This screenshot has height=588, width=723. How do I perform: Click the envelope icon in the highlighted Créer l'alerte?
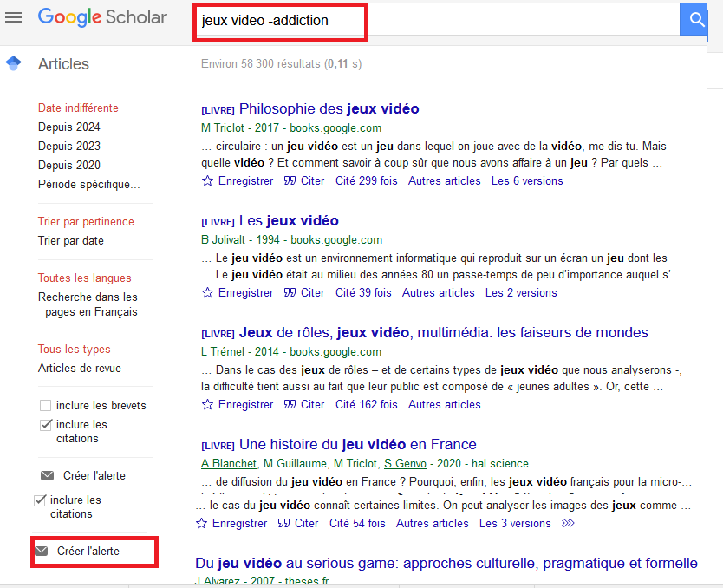(x=41, y=552)
